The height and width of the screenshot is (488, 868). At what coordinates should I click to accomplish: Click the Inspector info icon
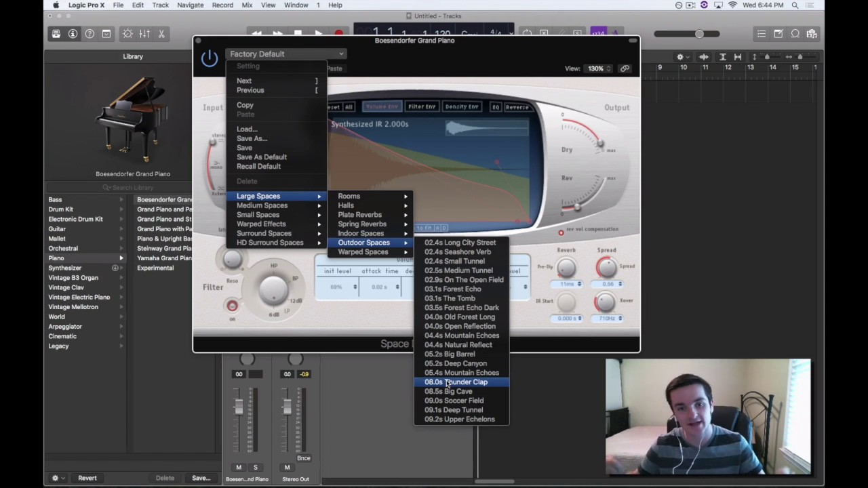pyautogui.click(x=73, y=34)
